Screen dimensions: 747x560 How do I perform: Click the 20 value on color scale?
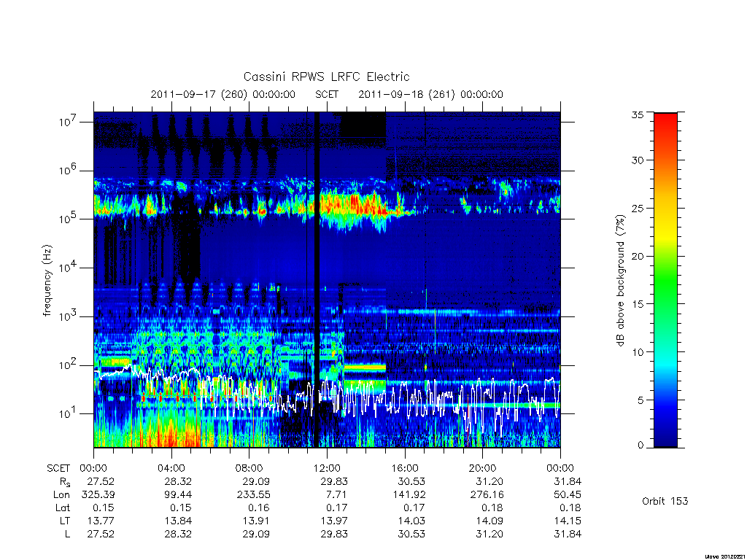tap(638, 256)
